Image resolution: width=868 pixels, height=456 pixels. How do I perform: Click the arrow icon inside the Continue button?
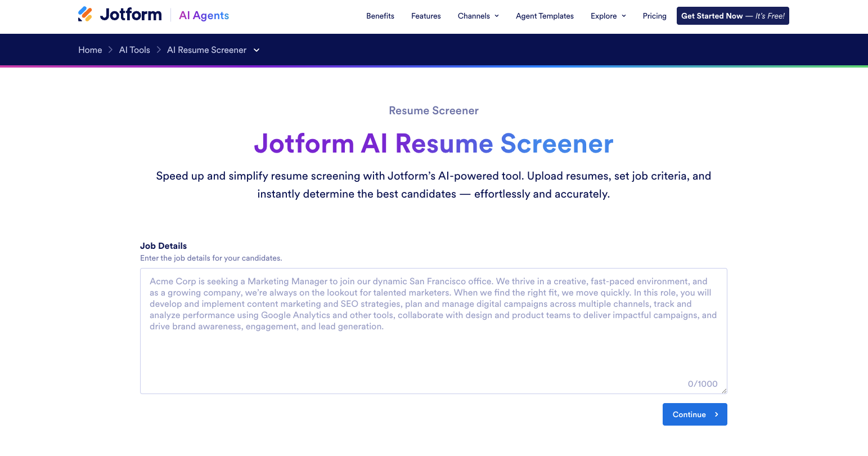[716, 414]
